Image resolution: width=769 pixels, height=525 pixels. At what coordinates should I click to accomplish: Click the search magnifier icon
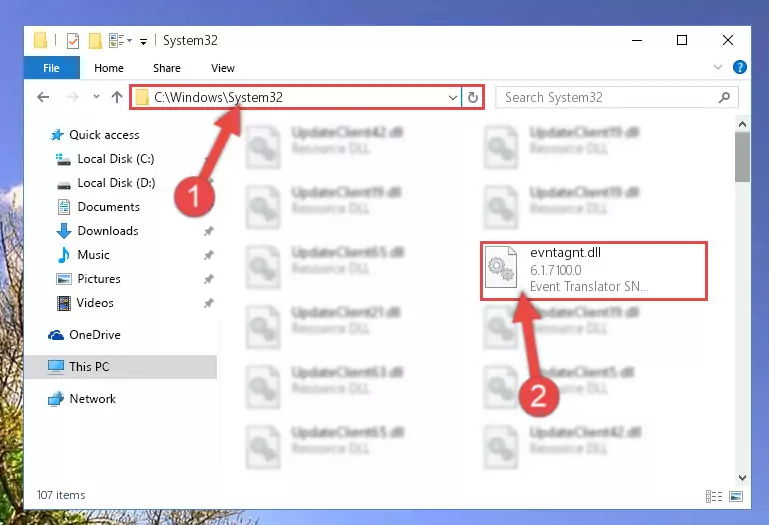724,97
